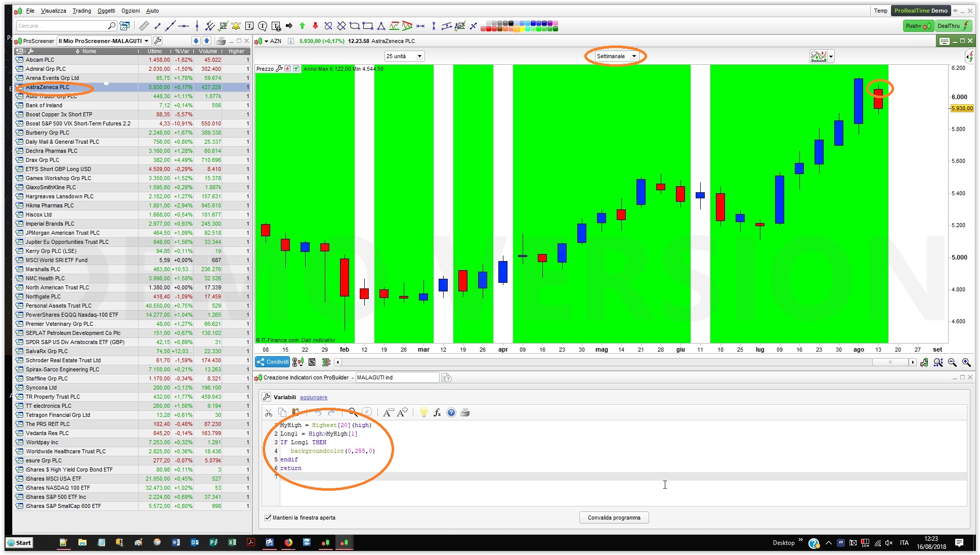Expand Il Mio ProScreener-MALAGUTI dropdown

point(146,41)
